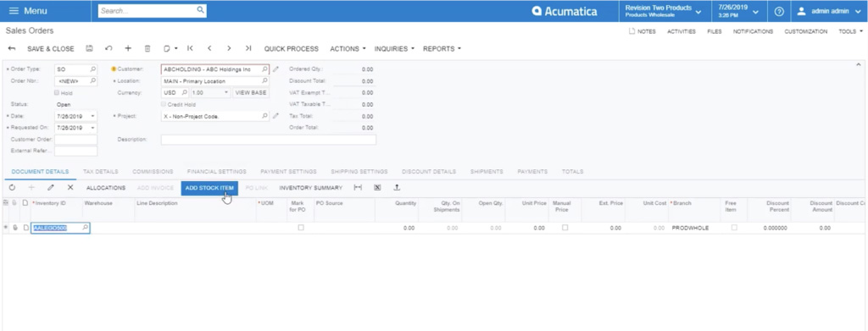Click SAVE & CLOSE
The height and width of the screenshot is (331, 868).
pyautogui.click(x=50, y=48)
